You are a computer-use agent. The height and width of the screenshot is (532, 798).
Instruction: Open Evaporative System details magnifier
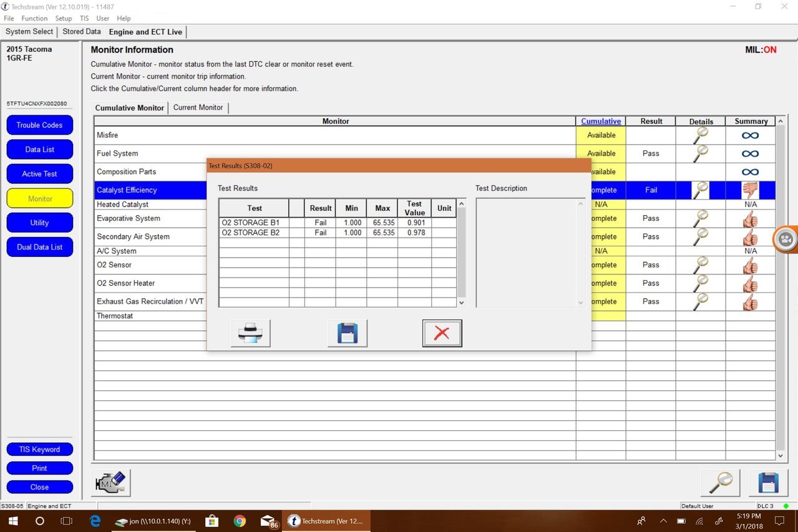[x=701, y=218]
